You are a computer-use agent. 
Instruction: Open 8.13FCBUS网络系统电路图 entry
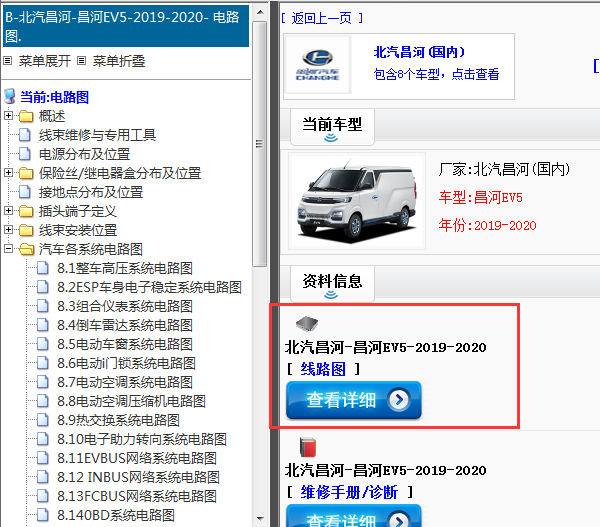click(137, 496)
